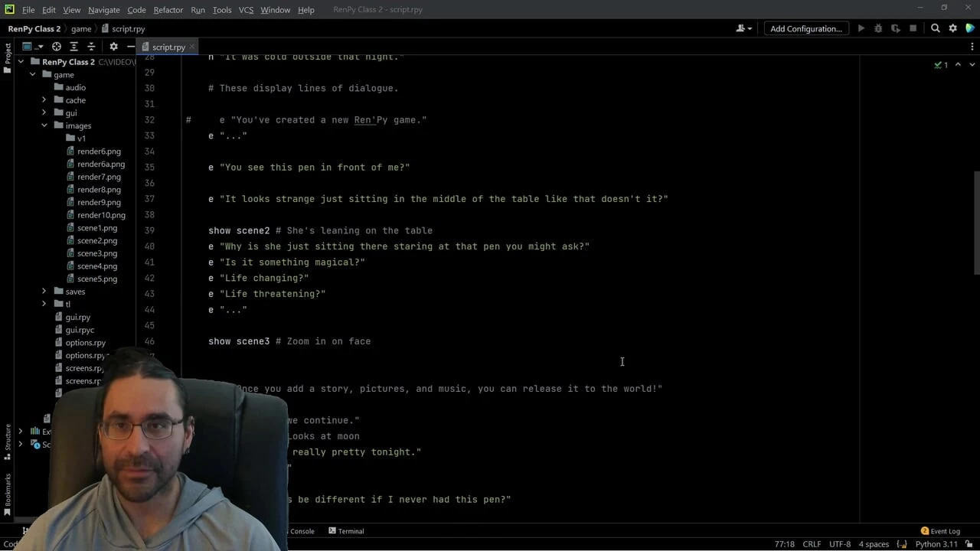Open the JetBrains Space colorful icon
The image size is (980, 551).
coord(970,28)
